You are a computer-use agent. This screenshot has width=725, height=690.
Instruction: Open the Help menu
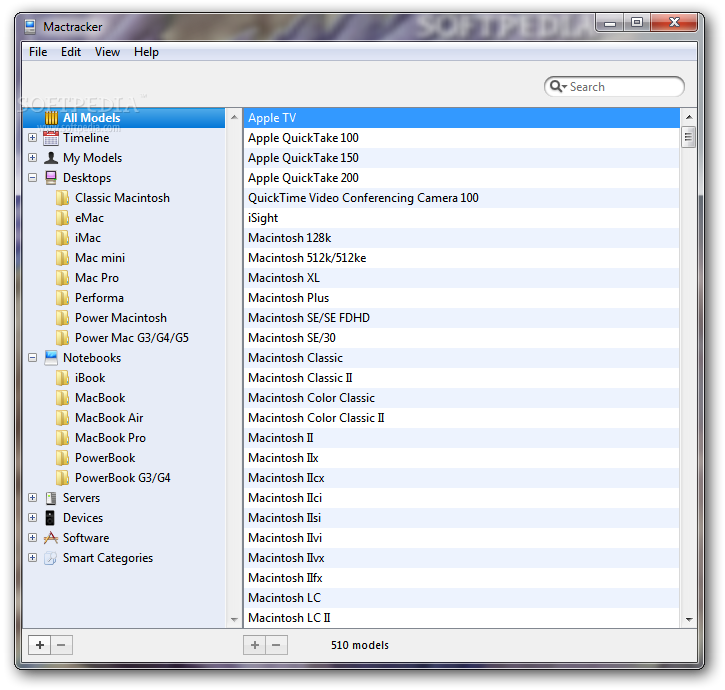(146, 52)
